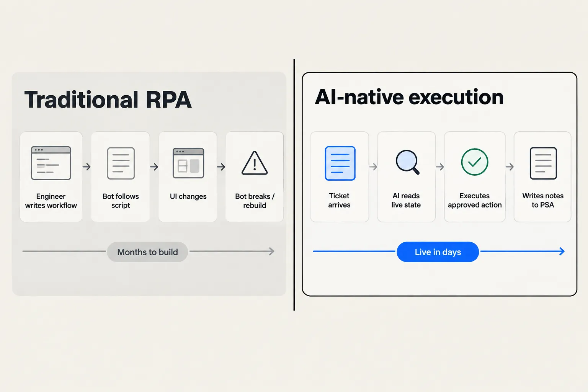Image resolution: width=588 pixels, height=392 pixels.
Task: Click the AI-native execution heading
Action: [409, 97]
